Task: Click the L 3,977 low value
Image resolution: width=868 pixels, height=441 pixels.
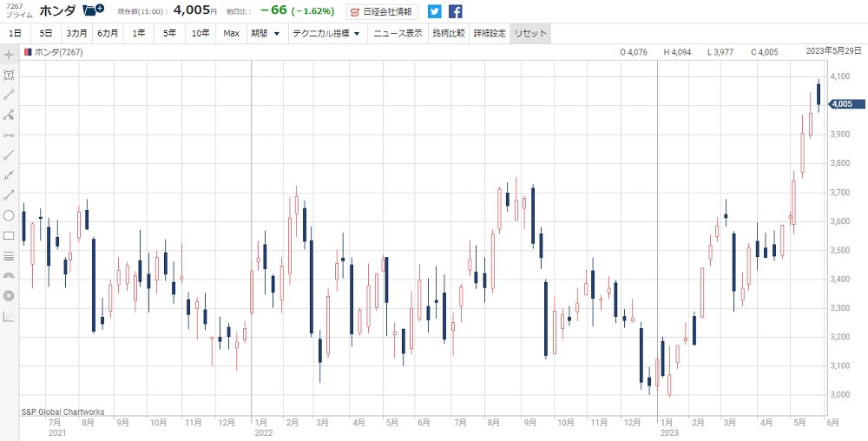Action: point(720,52)
